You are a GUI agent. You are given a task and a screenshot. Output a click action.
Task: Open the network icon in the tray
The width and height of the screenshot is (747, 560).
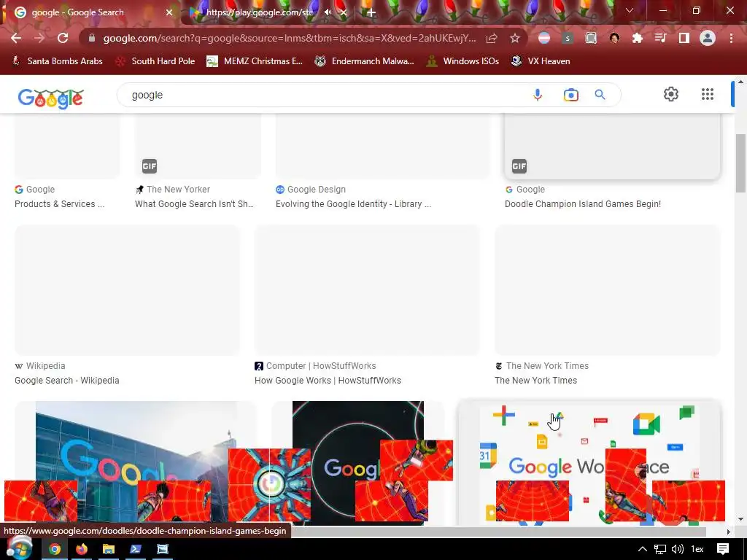[x=659, y=550]
